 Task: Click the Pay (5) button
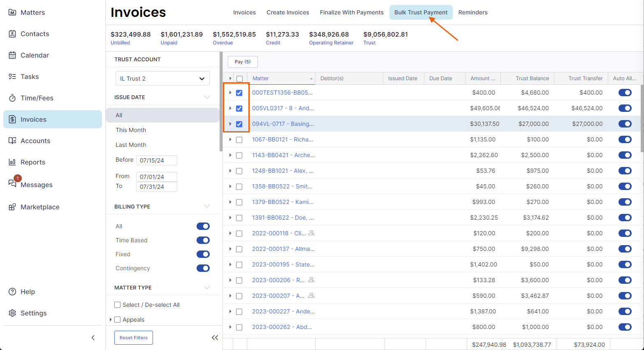(x=243, y=62)
